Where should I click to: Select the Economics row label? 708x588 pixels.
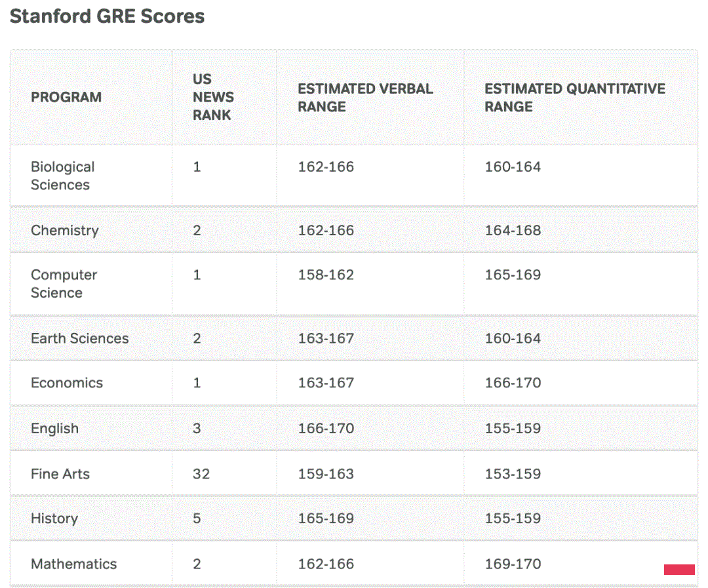67,383
